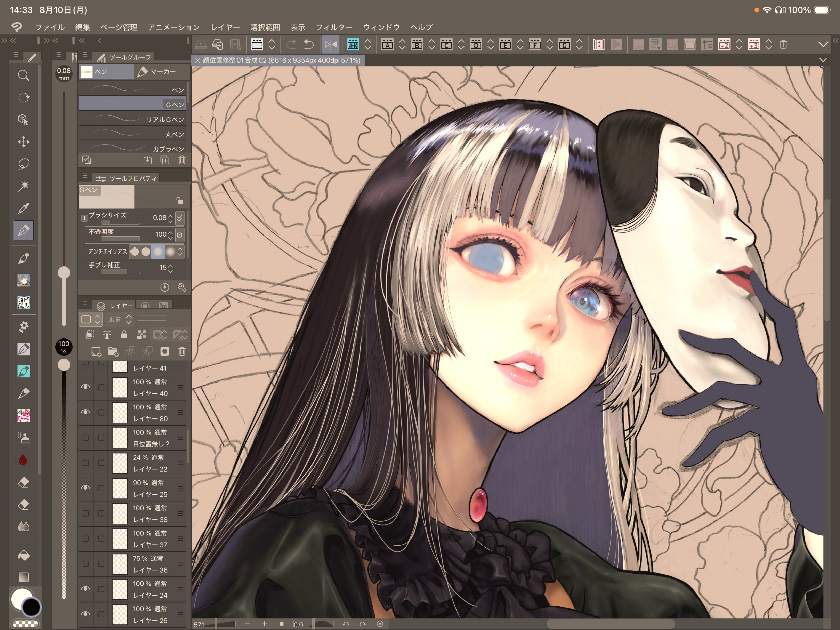Open sub tool detail wrench icon
The width and height of the screenshot is (840, 630).
click(x=182, y=287)
